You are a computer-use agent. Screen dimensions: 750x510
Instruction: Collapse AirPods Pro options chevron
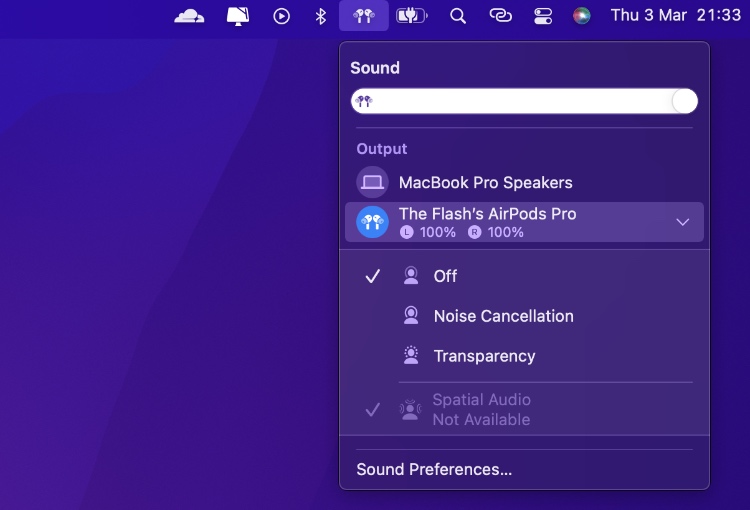[x=683, y=222]
